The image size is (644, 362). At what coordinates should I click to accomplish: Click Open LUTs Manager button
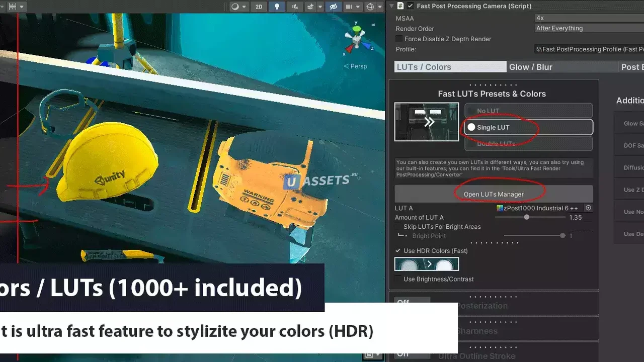pos(494,194)
